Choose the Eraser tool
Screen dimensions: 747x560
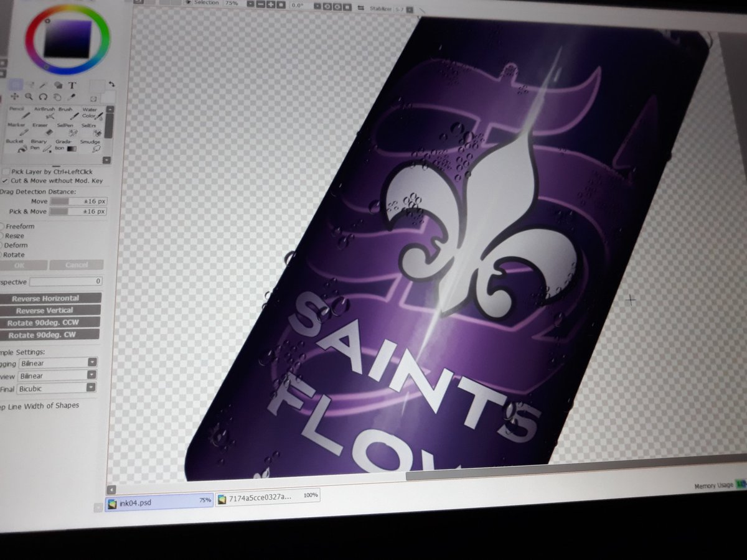[x=42, y=129]
